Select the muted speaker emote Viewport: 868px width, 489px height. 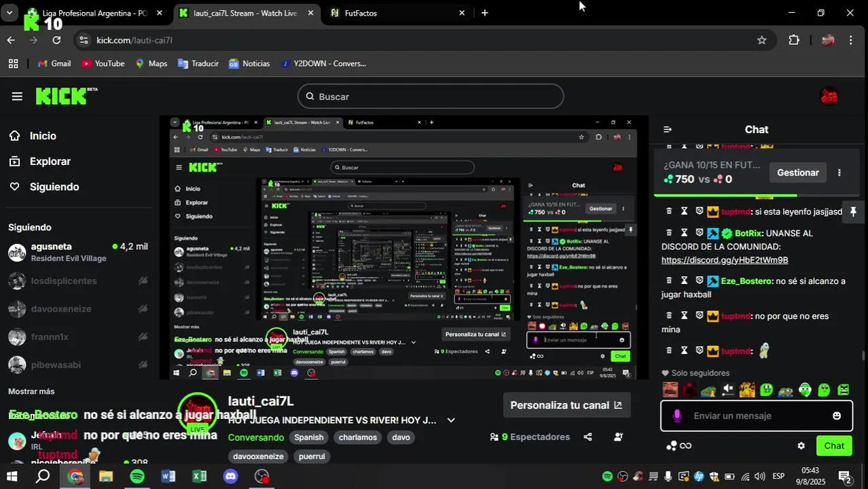click(x=727, y=390)
